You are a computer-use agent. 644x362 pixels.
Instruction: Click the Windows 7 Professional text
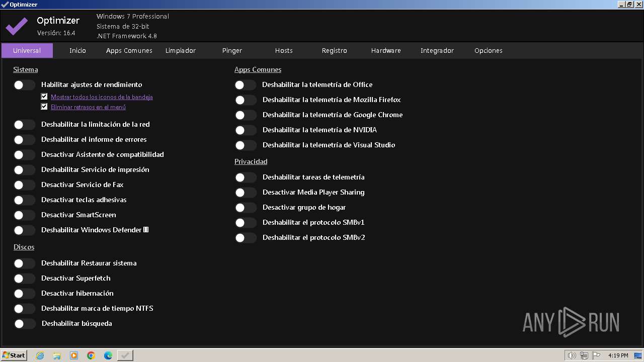(133, 17)
